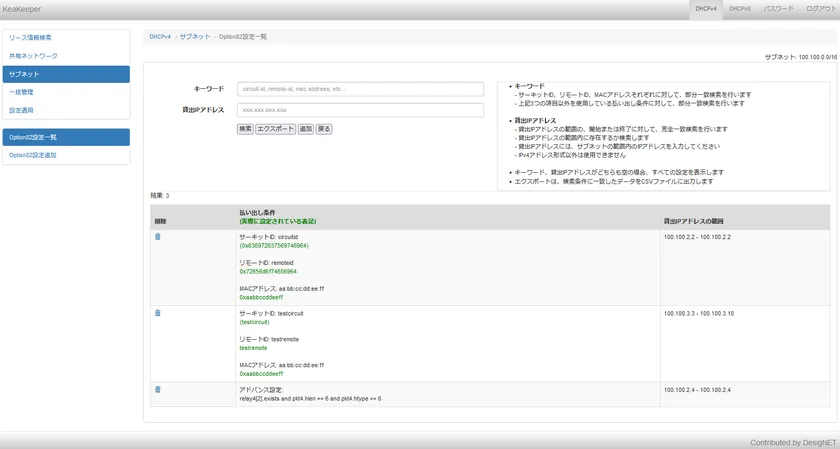Click the 追加 button
This screenshot has height=449, width=840.
[x=306, y=129]
